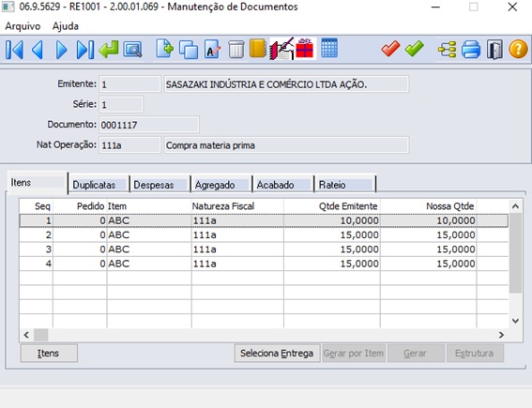Click the vertical scrollbar thumb of the grid

[515, 253]
